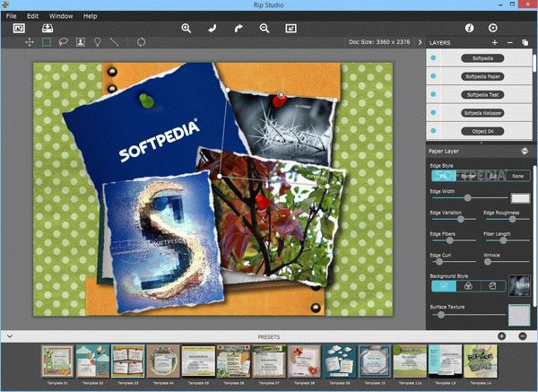Click the zoom in magnifier icon
Image resolution: width=538 pixels, height=392 pixels.
tap(187, 29)
